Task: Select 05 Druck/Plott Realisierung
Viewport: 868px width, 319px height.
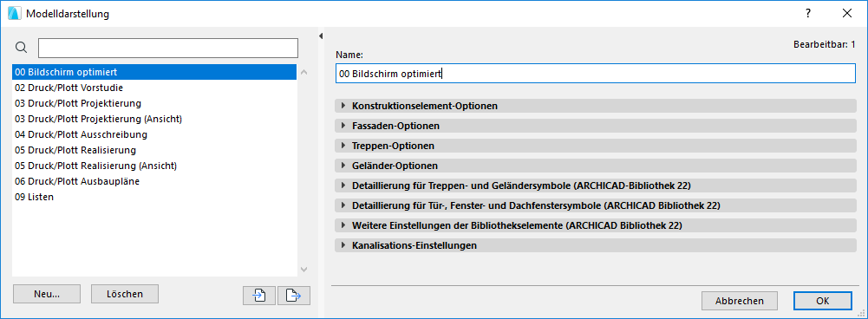Action: [154, 150]
